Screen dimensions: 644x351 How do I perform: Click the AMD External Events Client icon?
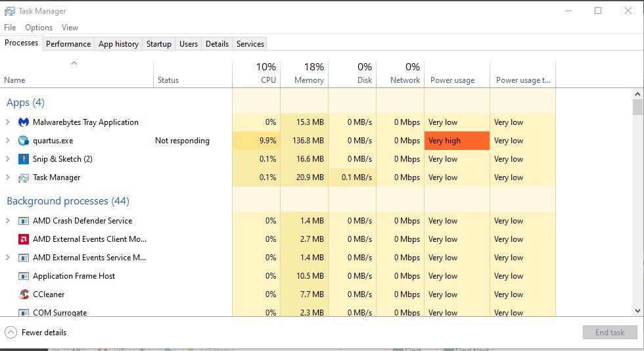click(24, 239)
